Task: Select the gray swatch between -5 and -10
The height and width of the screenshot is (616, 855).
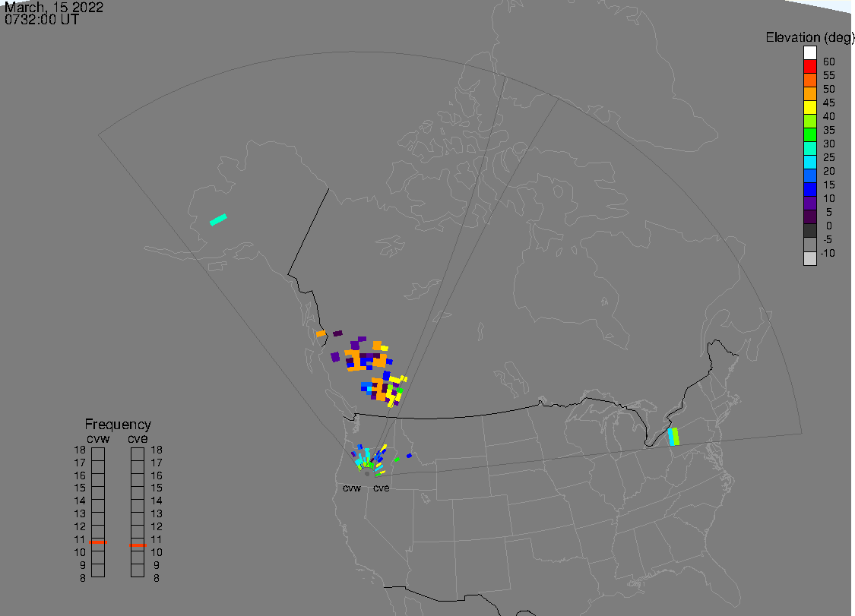Action: coord(809,245)
